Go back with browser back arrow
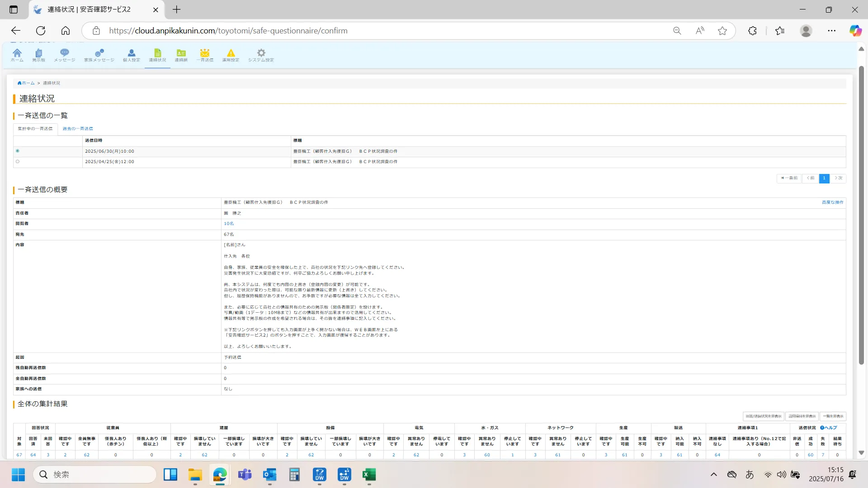 pos(16,31)
